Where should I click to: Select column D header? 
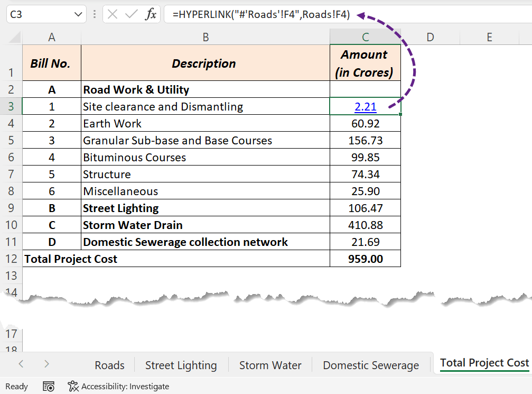pos(430,36)
